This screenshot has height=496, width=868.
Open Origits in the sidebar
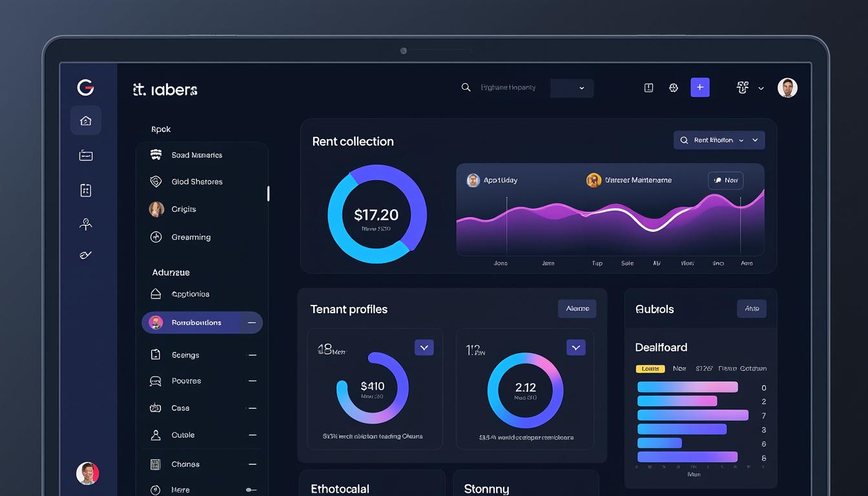pyautogui.click(x=183, y=209)
